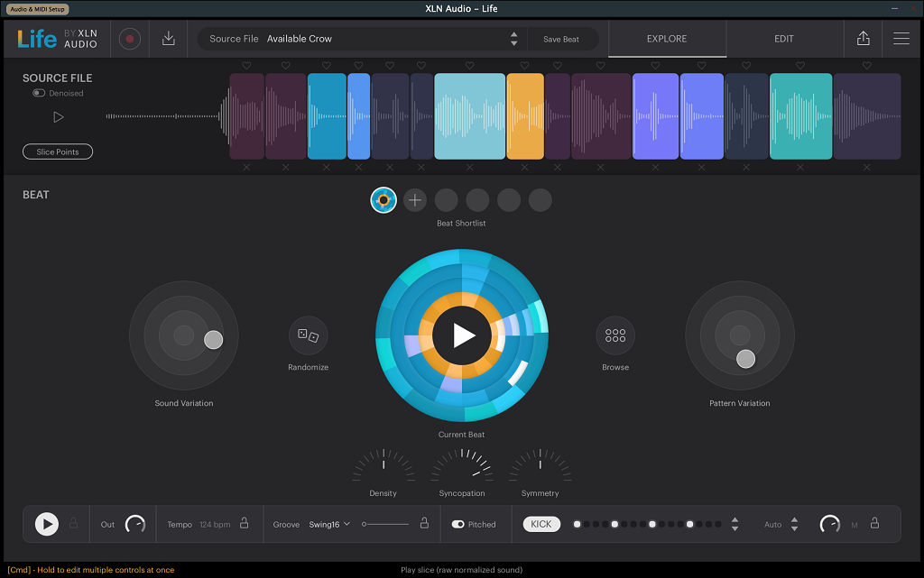Screen dimensions: 924x578
Task: Open the Groove Swing16 dropdown
Action: [x=329, y=524]
